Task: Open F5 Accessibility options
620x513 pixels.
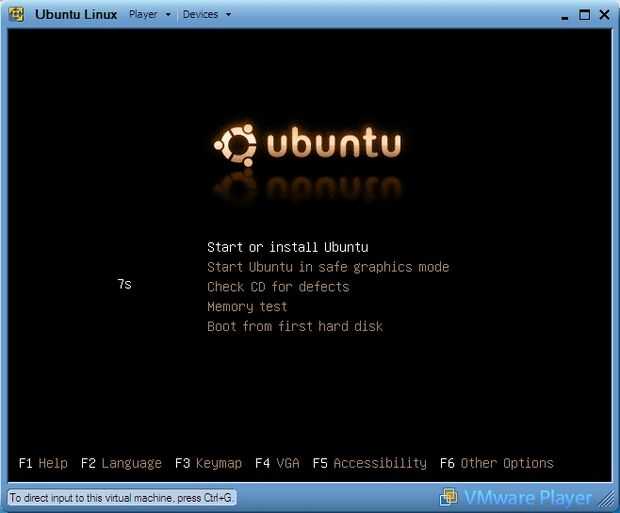Action: coord(369,463)
